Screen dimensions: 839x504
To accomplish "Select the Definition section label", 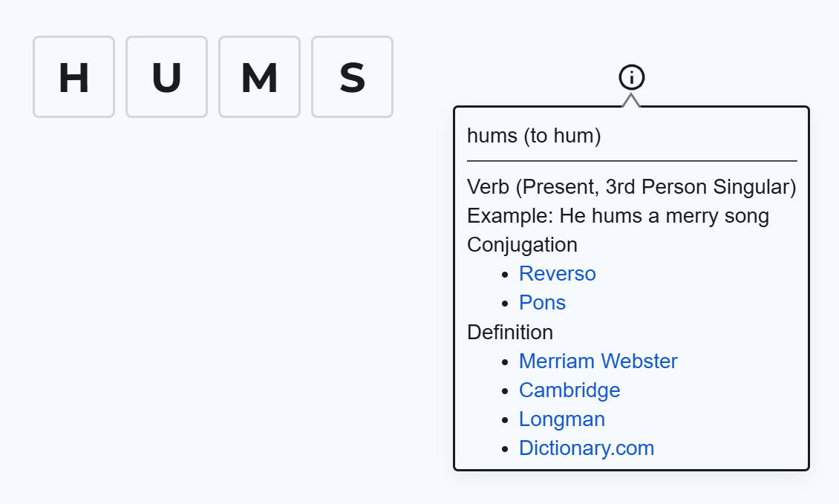I will pos(510,333).
